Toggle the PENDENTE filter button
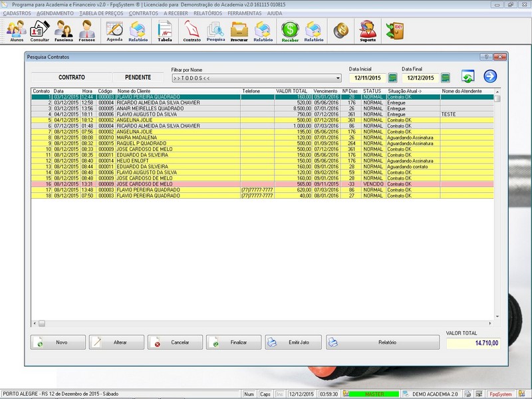This screenshot has height=399, width=532. click(138, 78)
